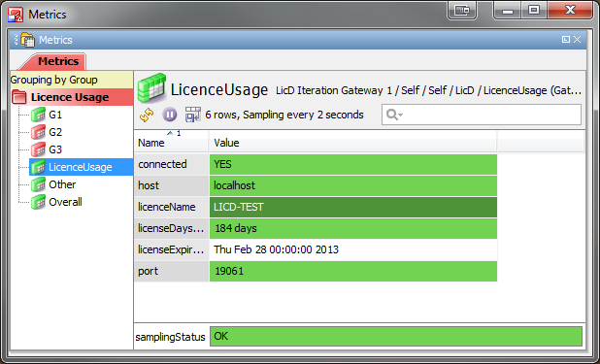Click the sort ascending arrow indicator
Image resolution: width=600 pixels, height=364 pixels.
coord(170,133)
